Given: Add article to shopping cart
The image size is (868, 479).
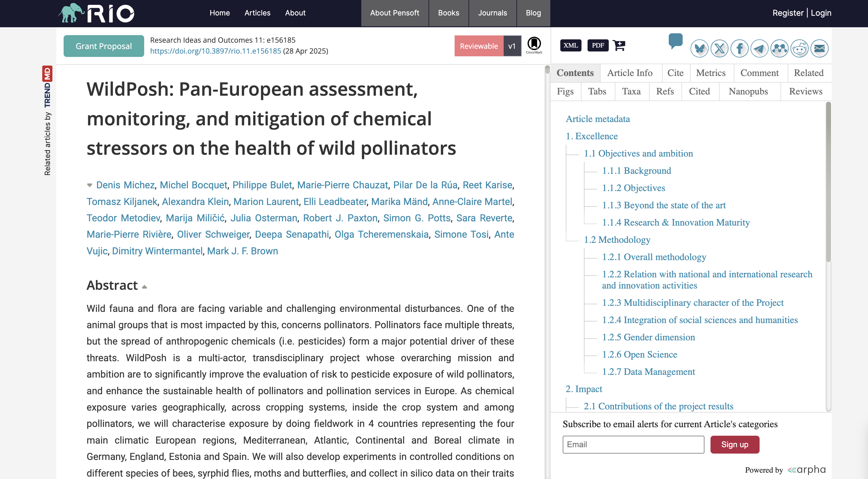Looking at the screenshot, I should [x=619, y=45].
